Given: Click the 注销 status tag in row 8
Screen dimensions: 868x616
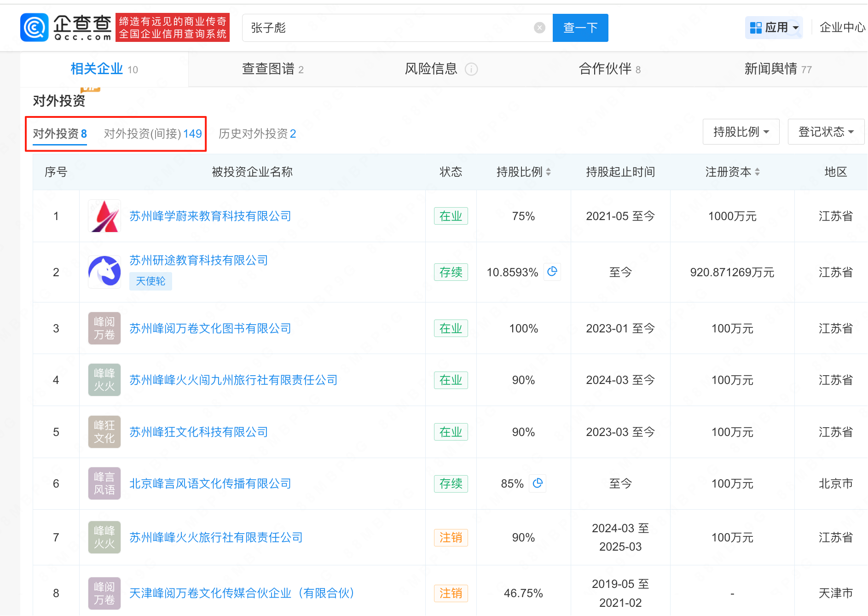Looking at the screenshot, I should 451,593.
